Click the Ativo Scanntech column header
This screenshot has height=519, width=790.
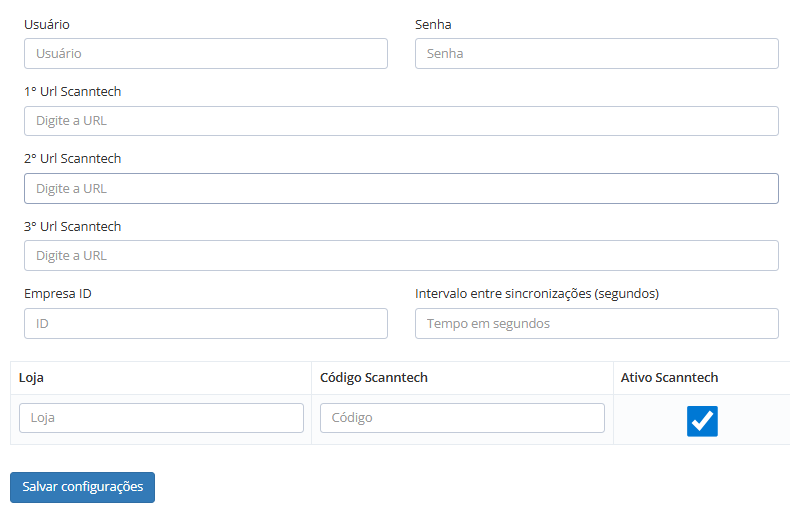point(669,378)
